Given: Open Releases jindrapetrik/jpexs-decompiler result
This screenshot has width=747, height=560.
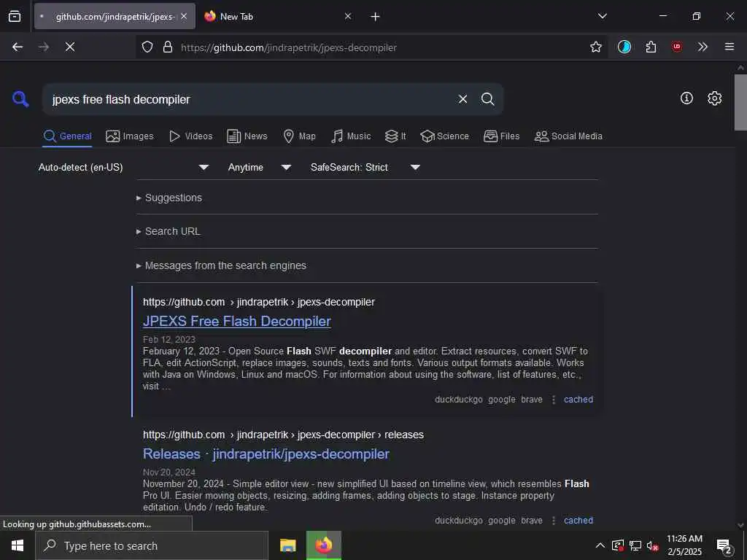Looking at the screenshot, I should click(x=266, y=454).
